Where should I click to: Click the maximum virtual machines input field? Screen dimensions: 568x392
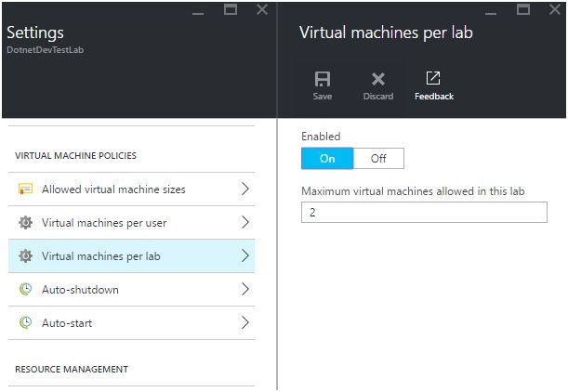coord(424,213)
